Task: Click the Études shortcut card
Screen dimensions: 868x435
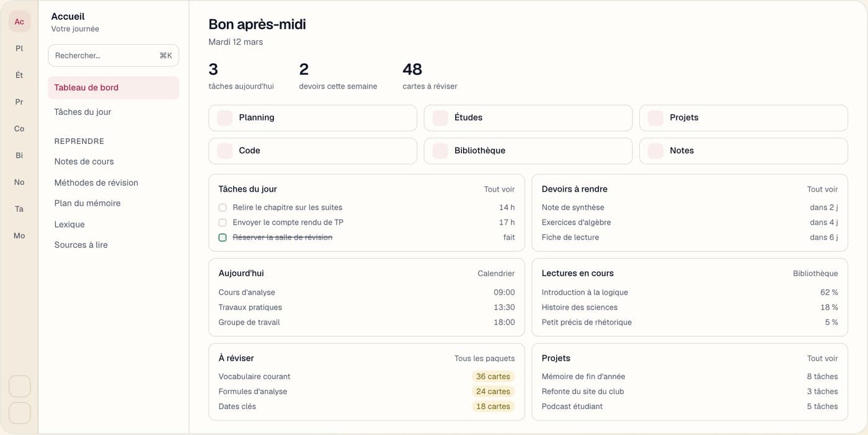Action: coord(528,118)
